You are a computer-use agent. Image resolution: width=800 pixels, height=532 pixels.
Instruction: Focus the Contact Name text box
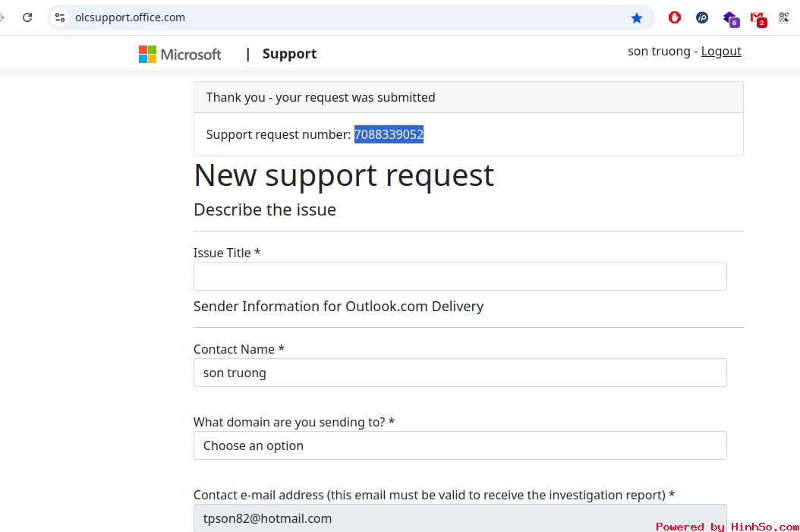click(460, 373)
